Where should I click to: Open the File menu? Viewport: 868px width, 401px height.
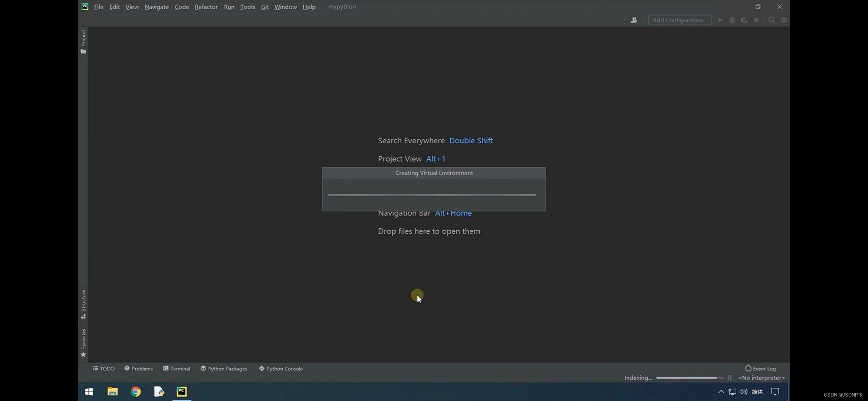point(98,7)
